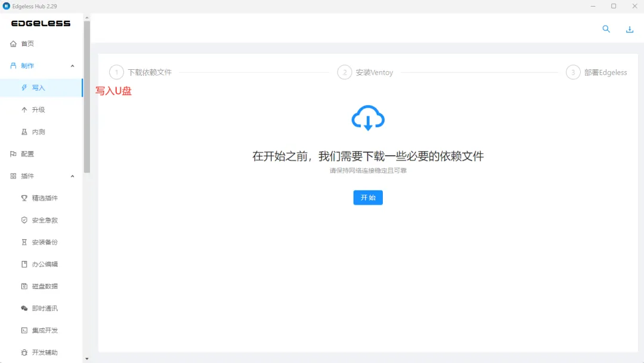The width and height of the screenshot is (644, 363).
Task: Click the flag icon for 配置
Action: coord(13,154)
